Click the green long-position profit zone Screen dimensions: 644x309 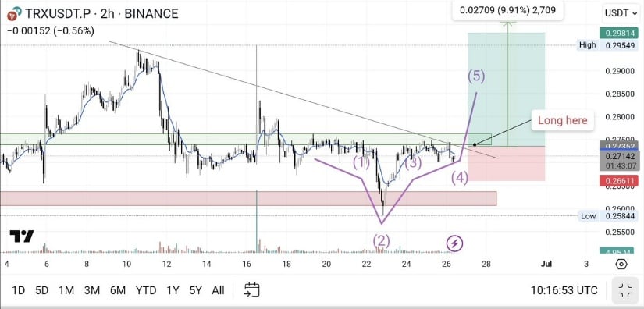(507, 90)
